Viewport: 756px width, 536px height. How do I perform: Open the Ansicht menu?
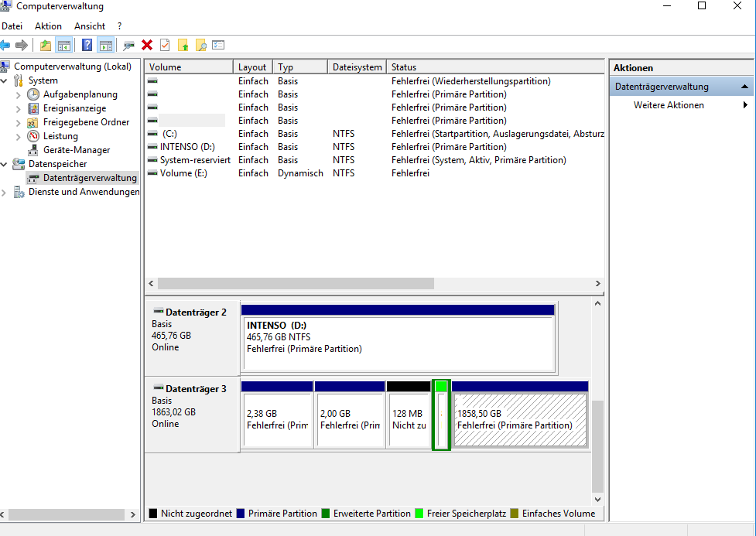click(x=90, y=26)
